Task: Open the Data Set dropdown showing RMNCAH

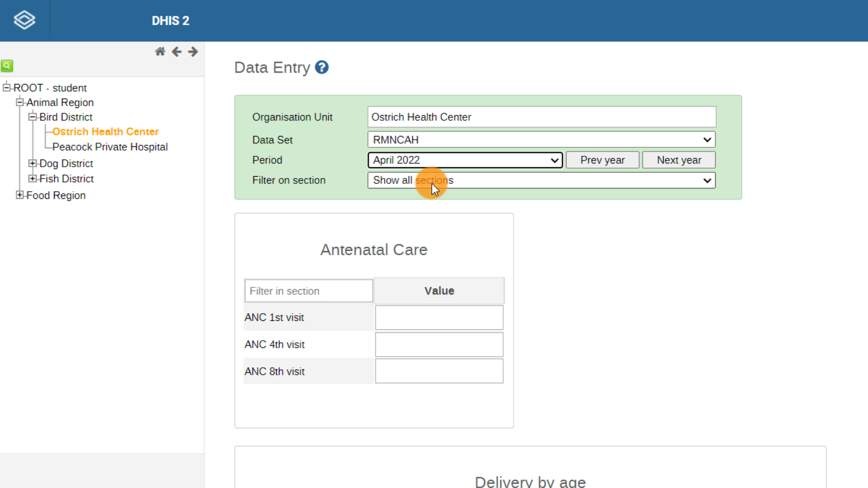Action: (x=542, y=140)
